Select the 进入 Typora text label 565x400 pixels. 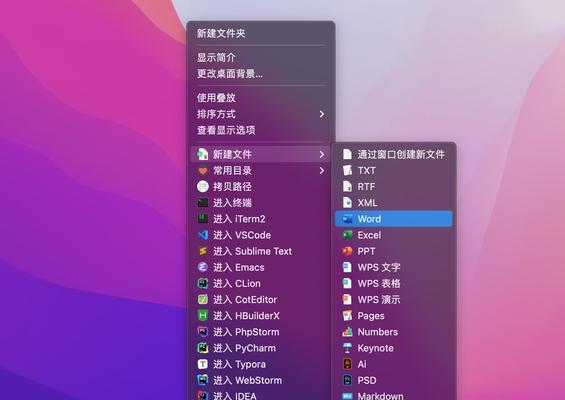(x=240, y=364)
